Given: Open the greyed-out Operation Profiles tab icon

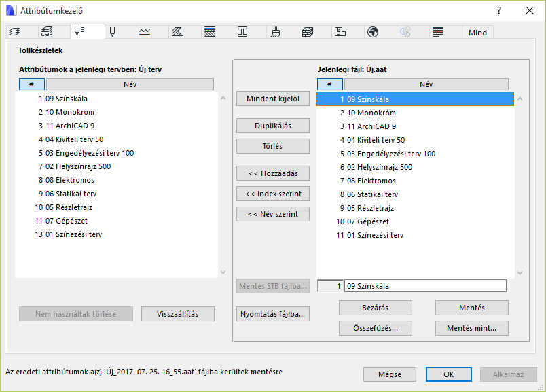Looking at the screenshot, I should coord(405,32).
